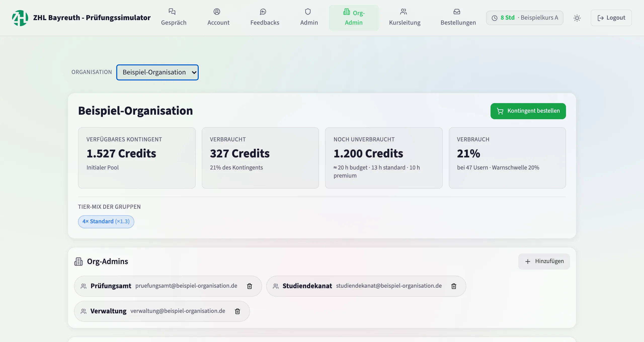The height and width of the screenshot is (342, 644).
Task: Click verwaltung@beispiel-organisation.de email
Action: point(178,311)
